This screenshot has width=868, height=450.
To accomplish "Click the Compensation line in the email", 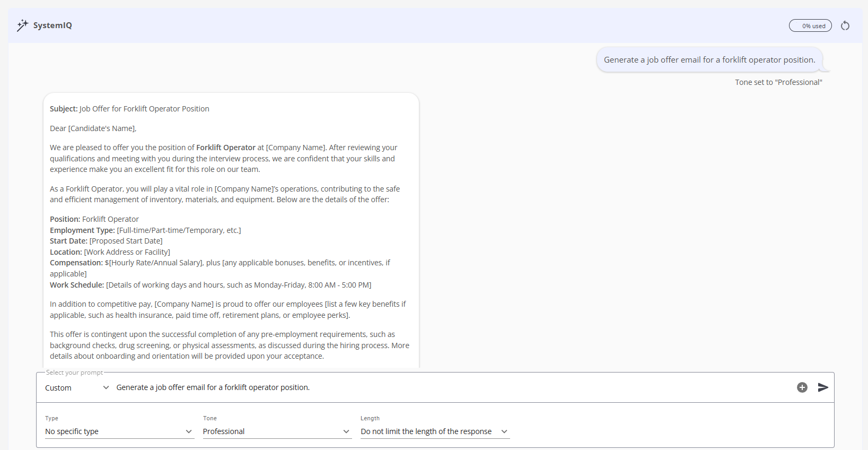I will pyautogui.click(x=220, y=268).
